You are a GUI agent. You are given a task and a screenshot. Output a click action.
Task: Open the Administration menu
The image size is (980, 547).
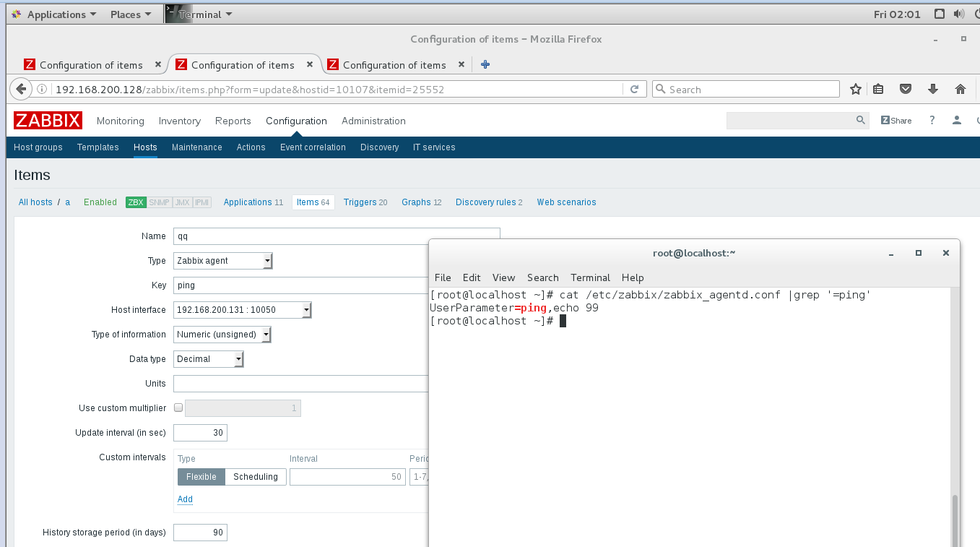pyautogui.click(x=374, y=121)
